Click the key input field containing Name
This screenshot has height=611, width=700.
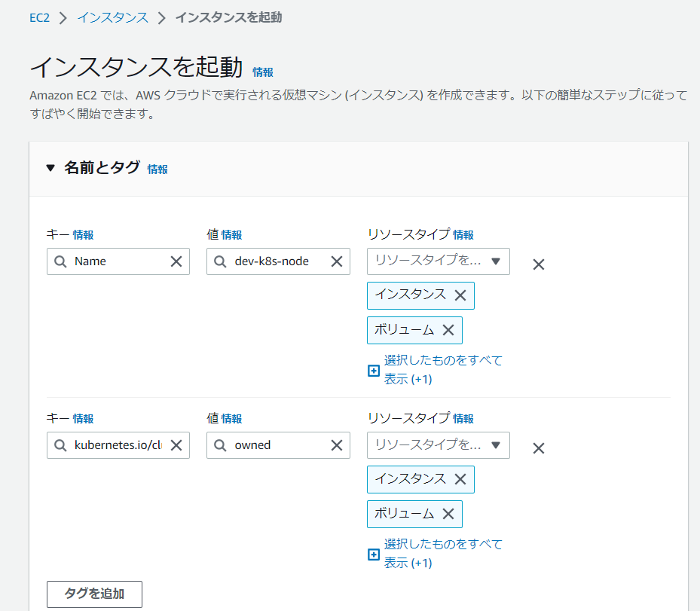(x=117, y=261)
